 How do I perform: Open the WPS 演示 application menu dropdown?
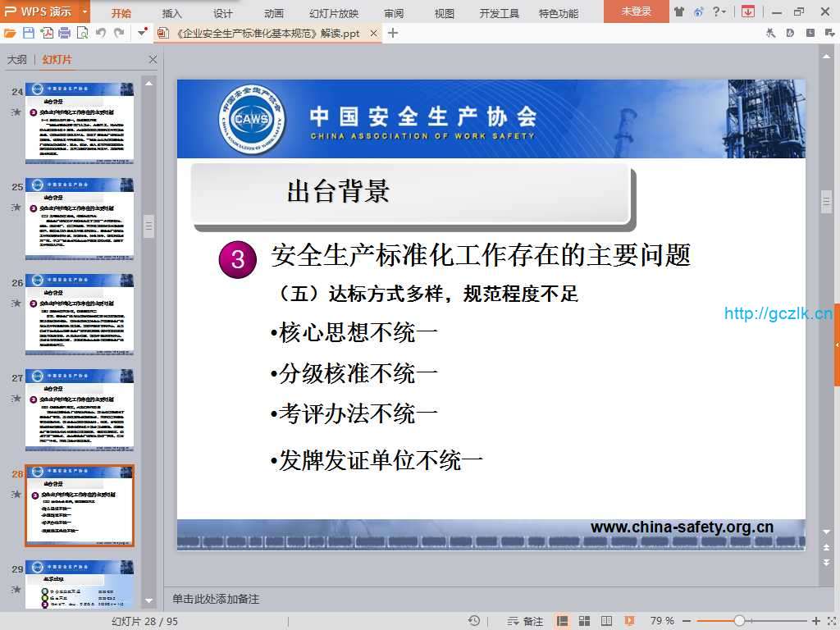[x=85, y=11]
